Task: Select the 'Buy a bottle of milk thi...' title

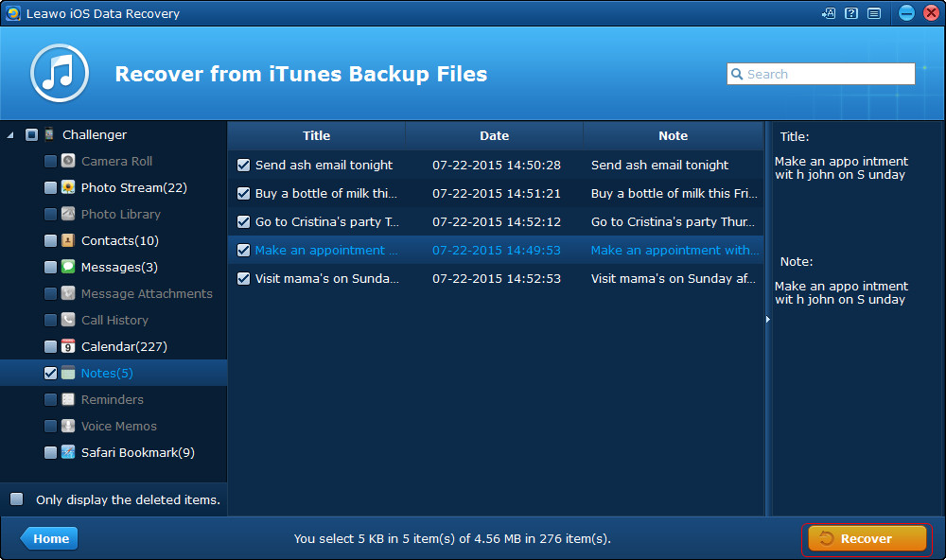Action: [x=326, y=193]
